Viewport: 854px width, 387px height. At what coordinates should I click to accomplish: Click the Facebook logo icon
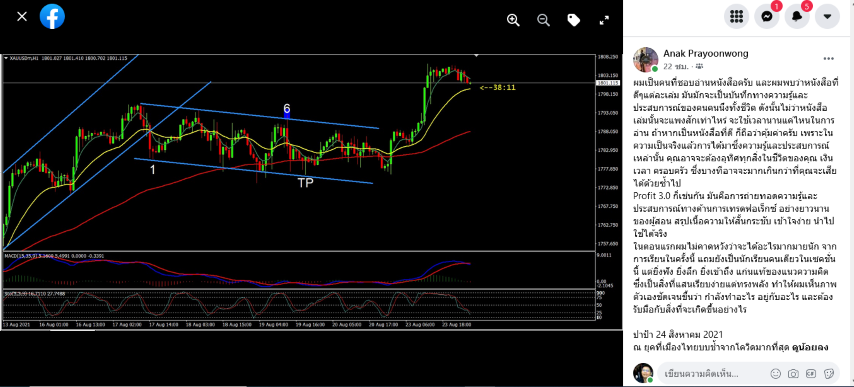pyautogui.click(x=52, y=16)
